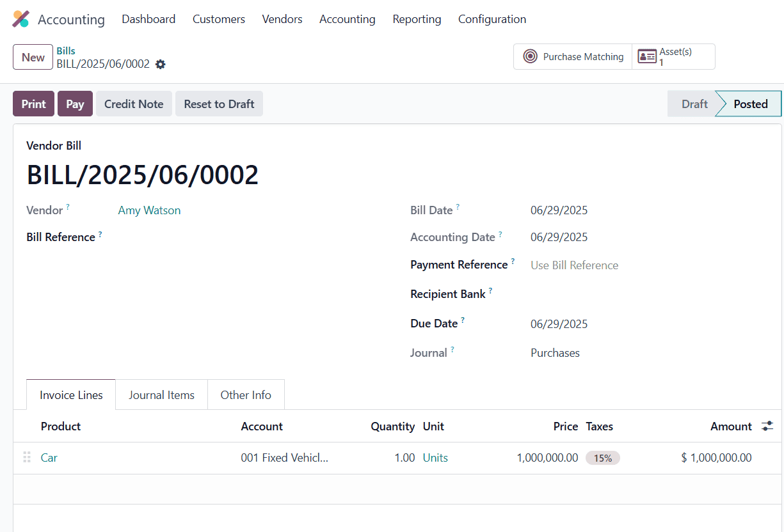784x532 pixels.
Task: Click the Purchase Matching target icon
Action: (x=530, y=56)
